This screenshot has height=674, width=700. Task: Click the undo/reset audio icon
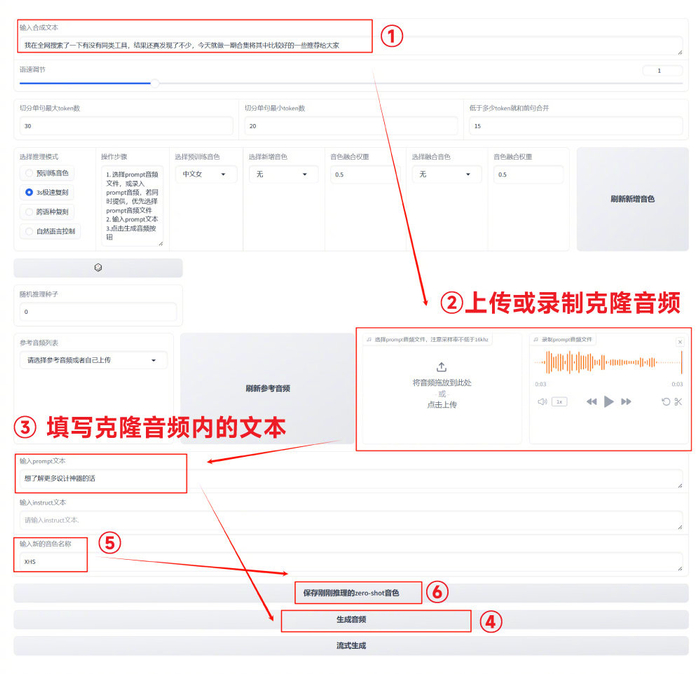666,402
